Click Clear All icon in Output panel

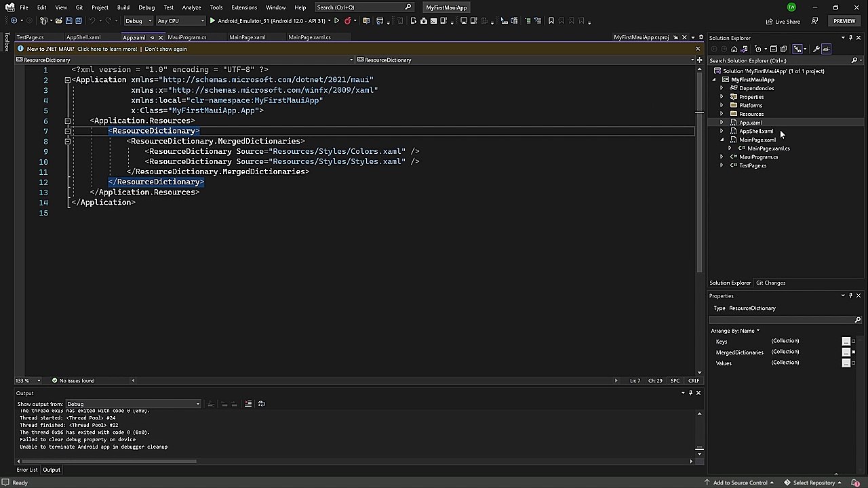tap(248, 404)
